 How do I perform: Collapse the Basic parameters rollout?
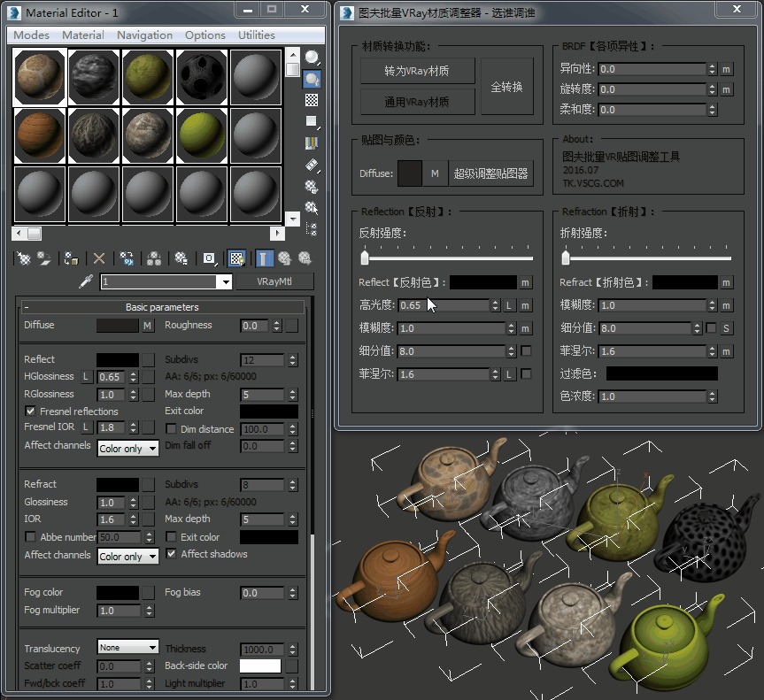(162, 307)
